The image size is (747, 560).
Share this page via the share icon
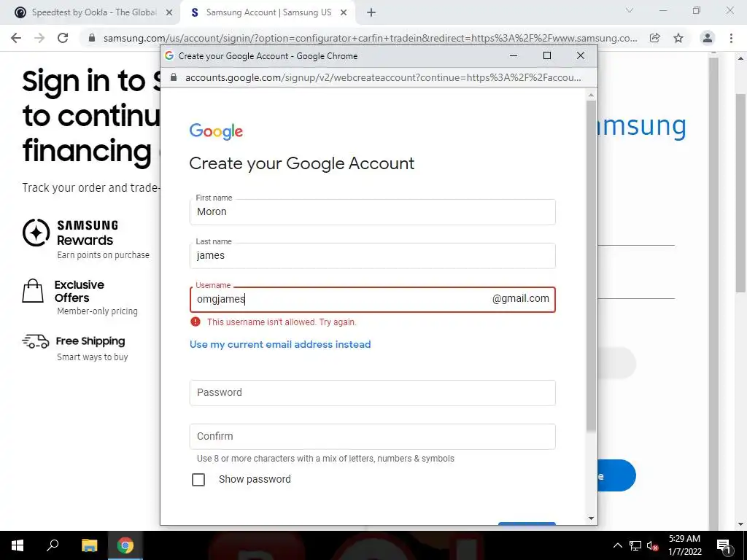click(655, 38)
